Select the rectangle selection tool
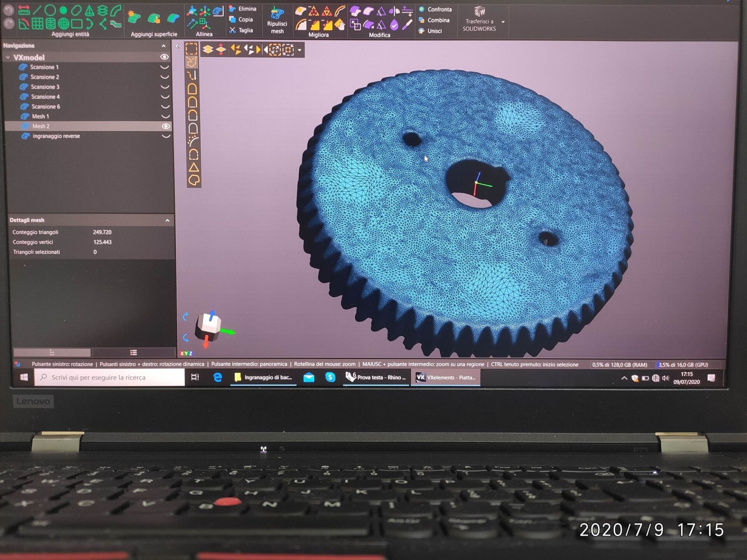Viewport: 747px width, 560px height. point(191,49)
